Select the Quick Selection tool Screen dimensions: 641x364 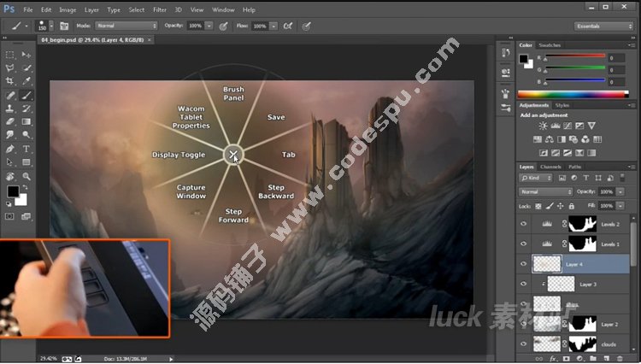tap(26, 68)
